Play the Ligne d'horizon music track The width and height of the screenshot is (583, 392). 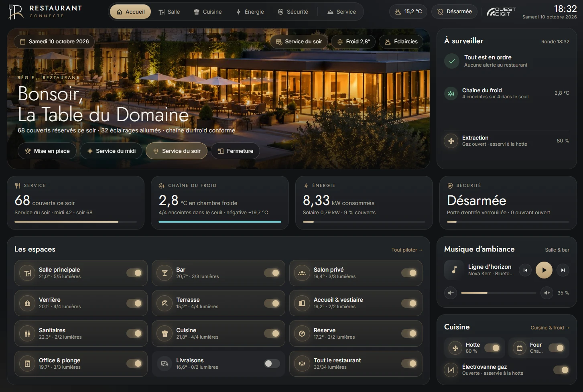point(544,270)
